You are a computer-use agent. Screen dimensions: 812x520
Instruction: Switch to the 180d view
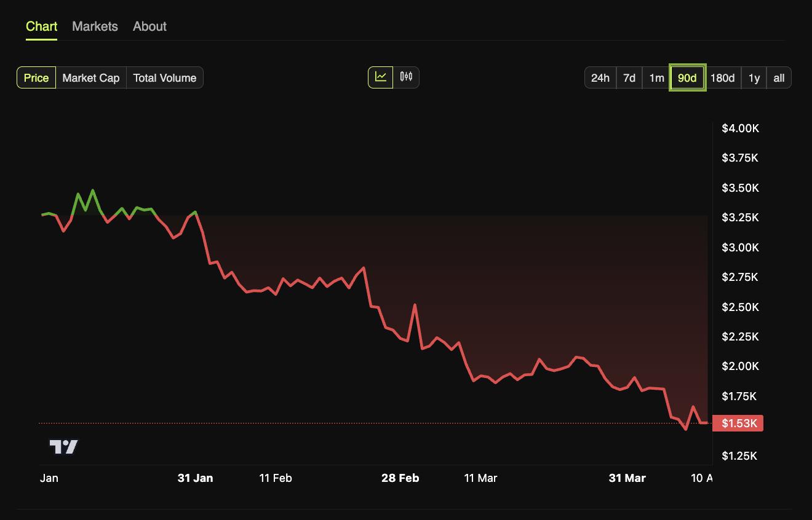click(x=723, y=77)
